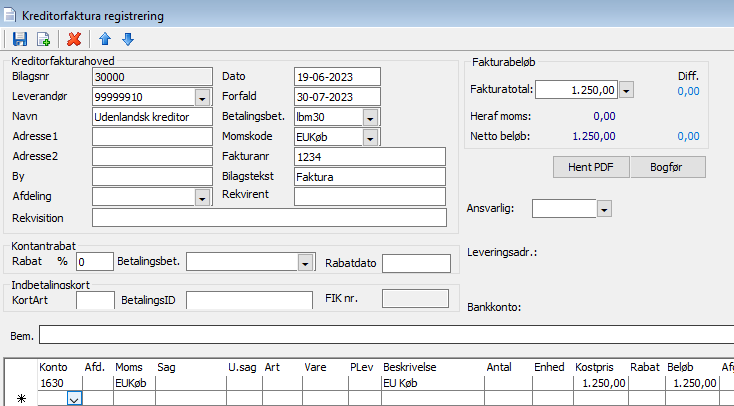Expand the Ansvarlig dropdown
The height and width of the screenshot is (406, 734).
point(604,209)
